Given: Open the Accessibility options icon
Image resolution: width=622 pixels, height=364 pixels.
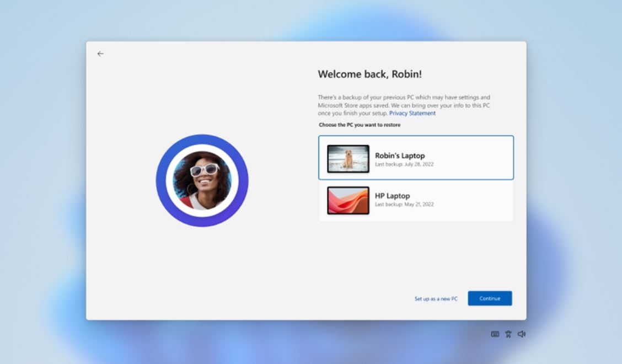Looking at the screenshot, I should coord(508,334).
